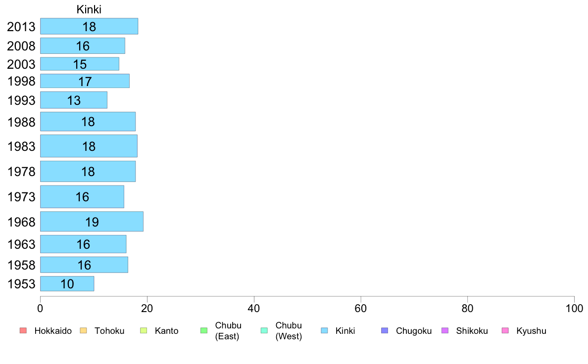
Task: Click the Tohoku orange legend swatch
Action: [83, 330]
